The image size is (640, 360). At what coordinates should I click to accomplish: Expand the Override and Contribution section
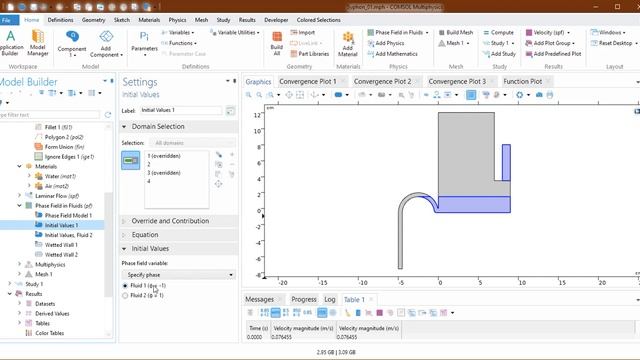[124, 221]
